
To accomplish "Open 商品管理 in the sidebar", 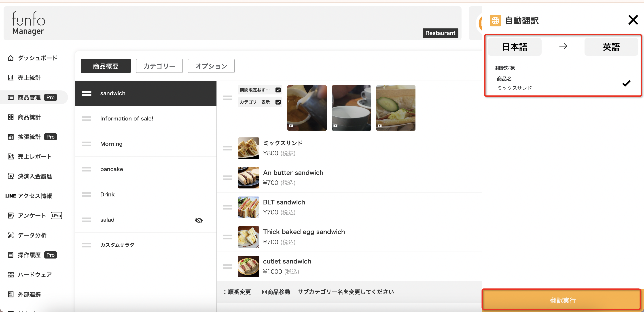I will [29, 97].
